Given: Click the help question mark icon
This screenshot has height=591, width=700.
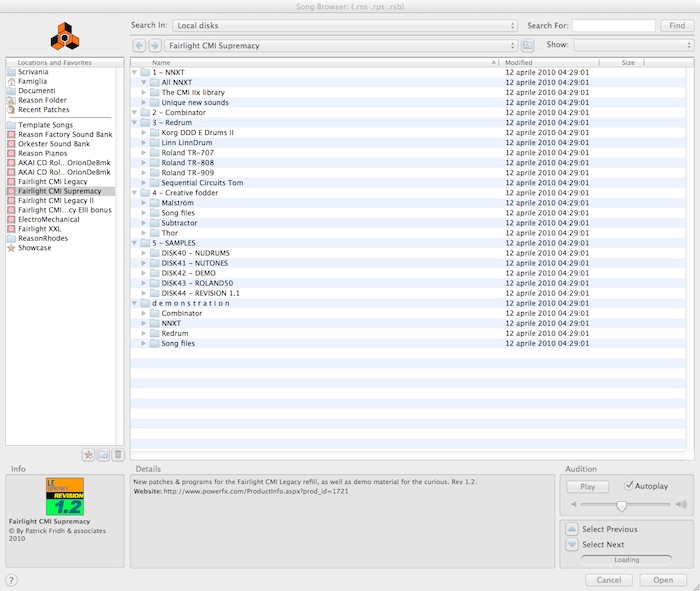Looking at the screenshot, I should pos(11,580).
